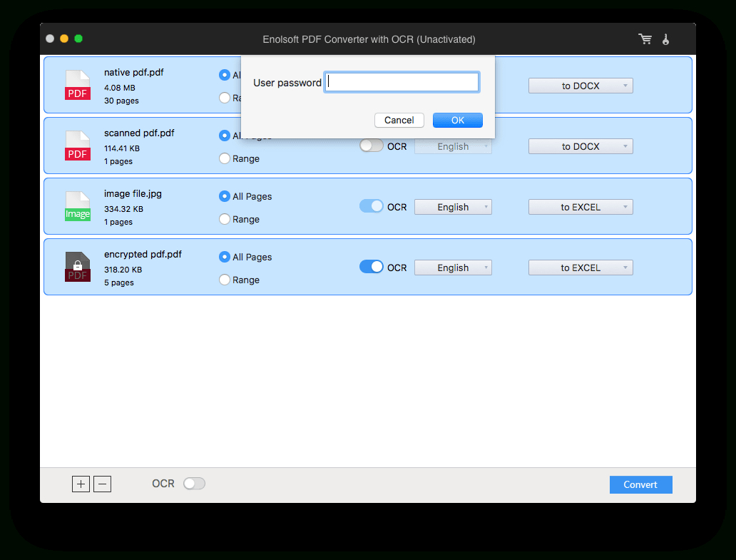Click inside the password input field
736x560 pixels.
pos(402,81)
